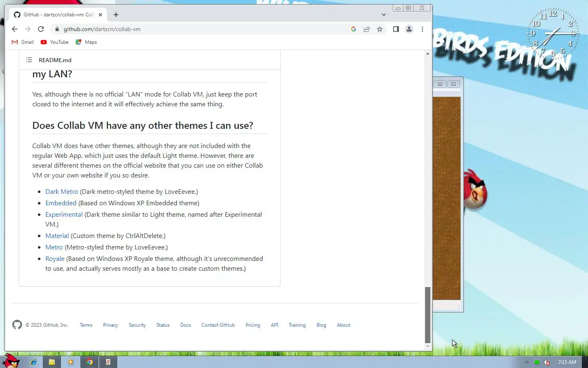Open the Pricing footer link
The width and height of the screenshot is (588, 368).
pyautogui.click(x=253, y=325)
